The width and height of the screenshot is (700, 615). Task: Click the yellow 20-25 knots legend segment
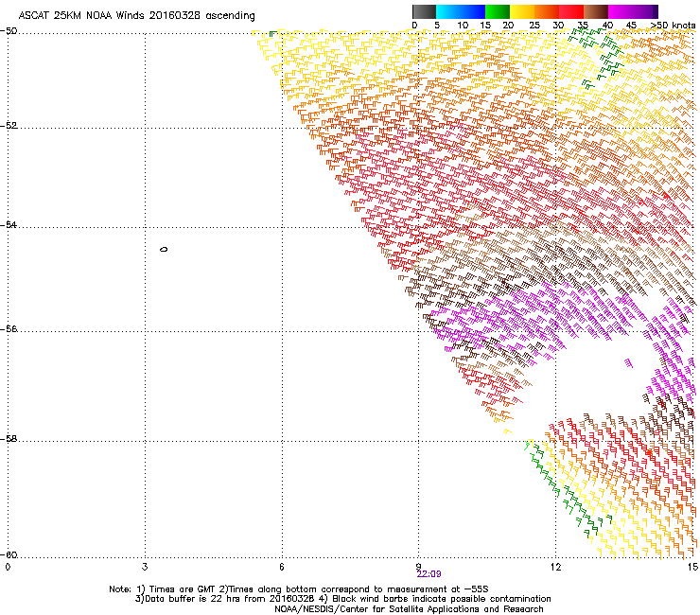pyautogui.click(x=522, y=11)
